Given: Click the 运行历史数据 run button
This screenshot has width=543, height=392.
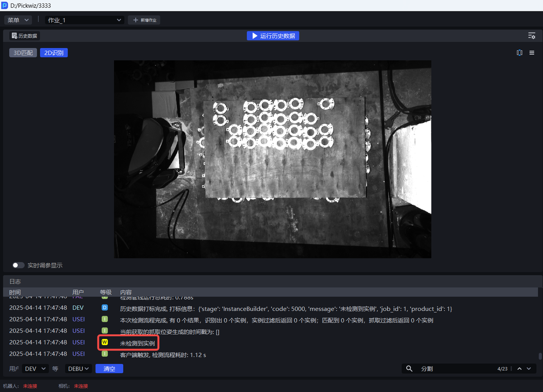Looking at the screenshot, I should click(273, 36).
